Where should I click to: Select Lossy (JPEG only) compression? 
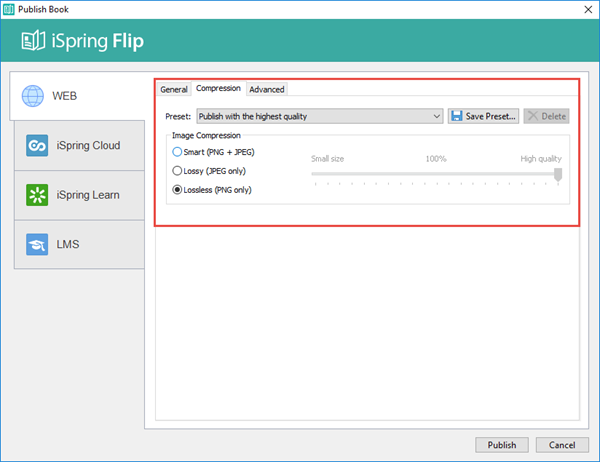(209, 171)
